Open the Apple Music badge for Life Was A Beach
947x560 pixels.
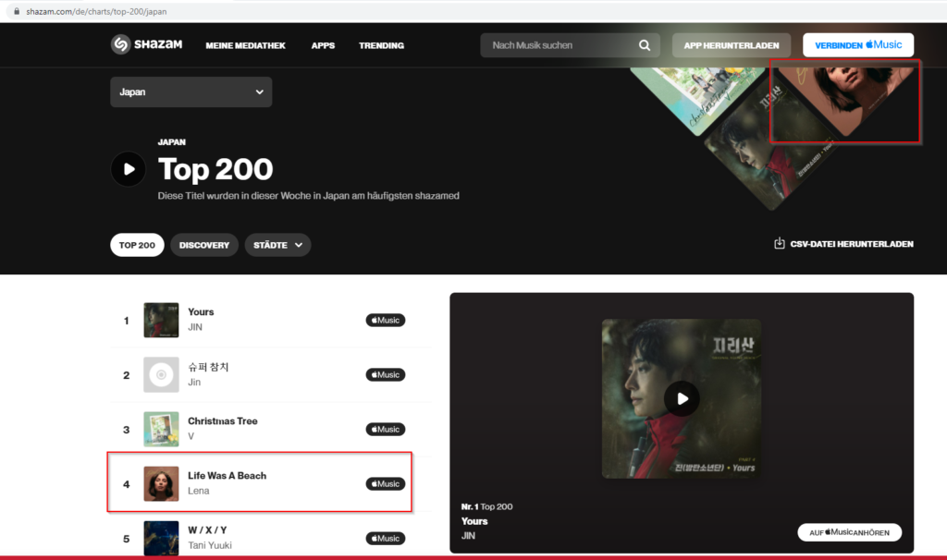click(x=386, y=483)
